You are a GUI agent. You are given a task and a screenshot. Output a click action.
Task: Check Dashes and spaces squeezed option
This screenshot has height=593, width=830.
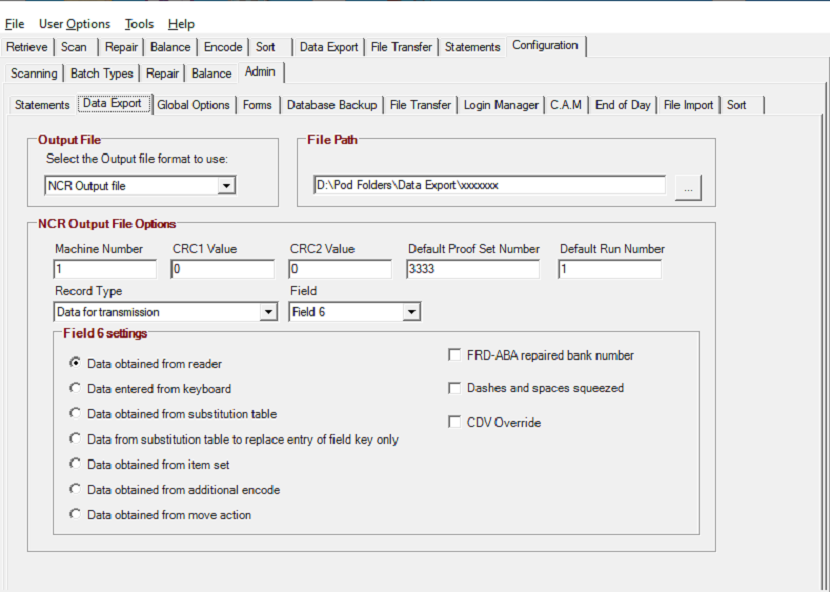[455, 388]
